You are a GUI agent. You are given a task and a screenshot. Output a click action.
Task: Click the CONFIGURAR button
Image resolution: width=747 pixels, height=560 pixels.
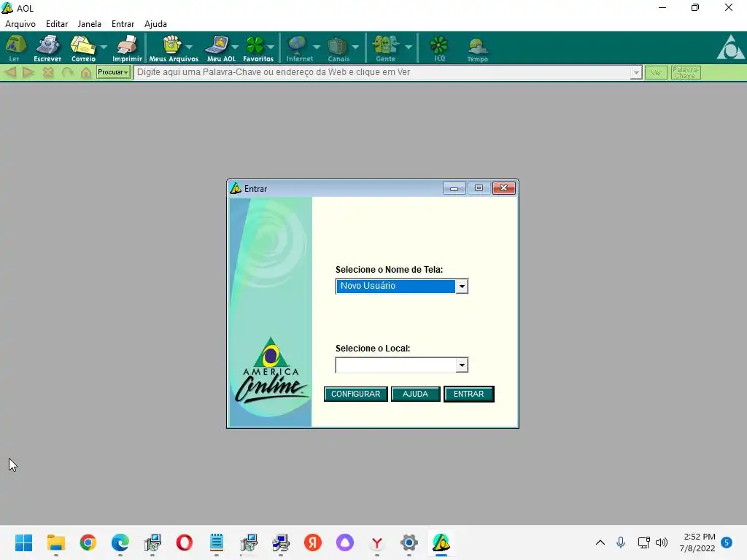click(355, 394)
